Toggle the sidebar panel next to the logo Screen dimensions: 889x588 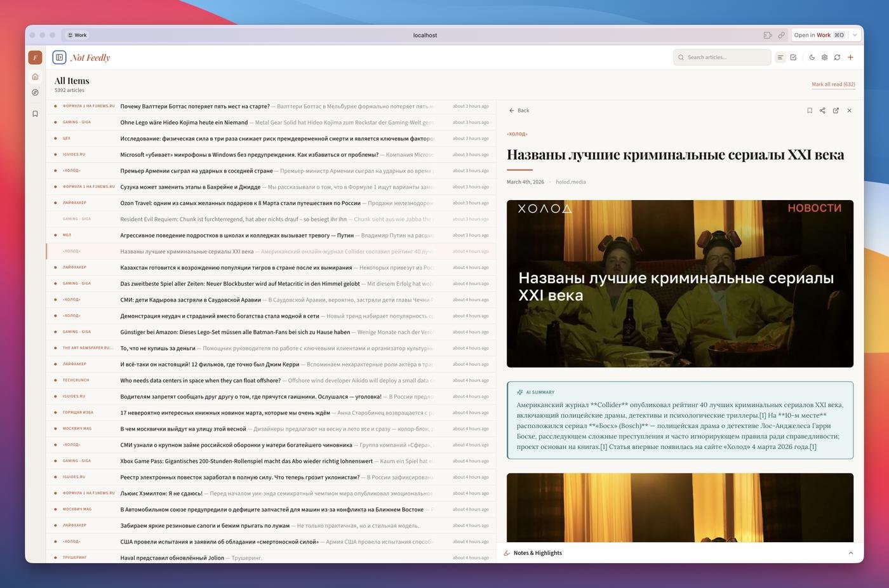[59, 57]
